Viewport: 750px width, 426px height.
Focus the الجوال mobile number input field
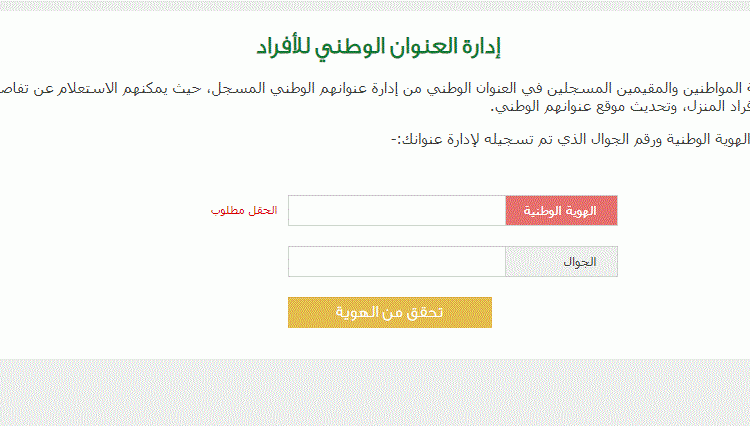pyautogui.click(x=397, y=262)
